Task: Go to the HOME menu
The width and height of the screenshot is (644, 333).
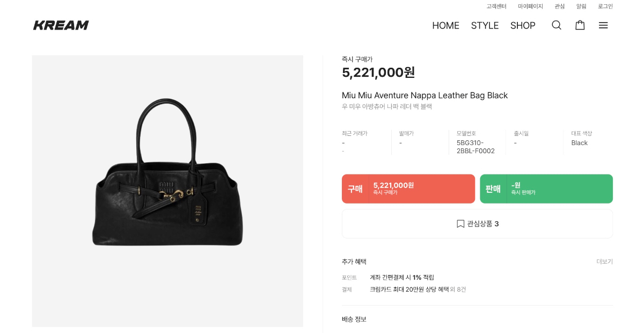Action: [445, 25]
